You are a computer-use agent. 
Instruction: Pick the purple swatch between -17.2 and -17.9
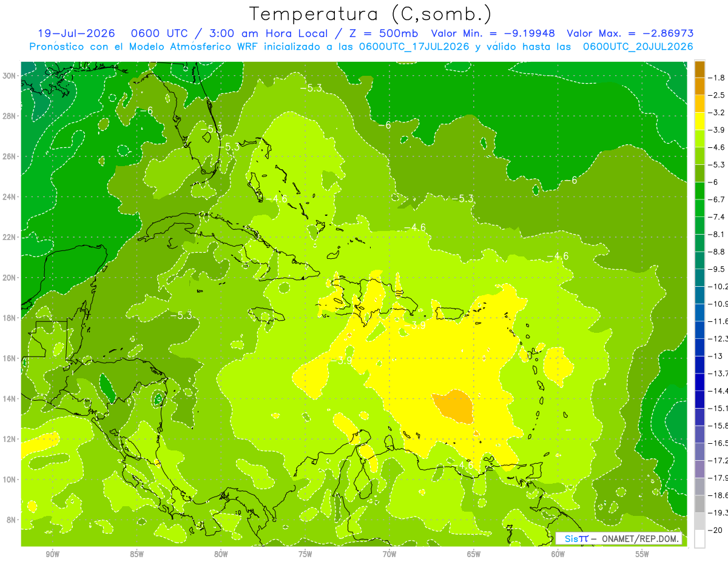(699, 469)
